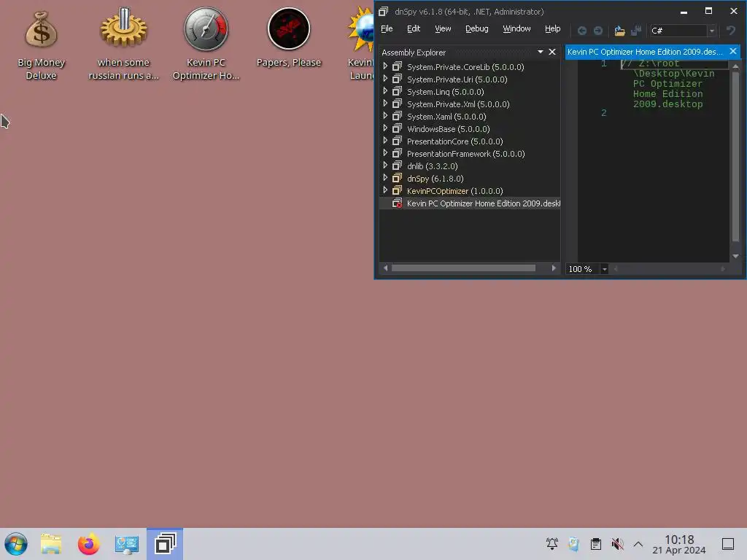Click the error file icon of Kevin PC Optimizer .desktop
The width and height of the screenshot is (747, 560).
coord(397,203)
